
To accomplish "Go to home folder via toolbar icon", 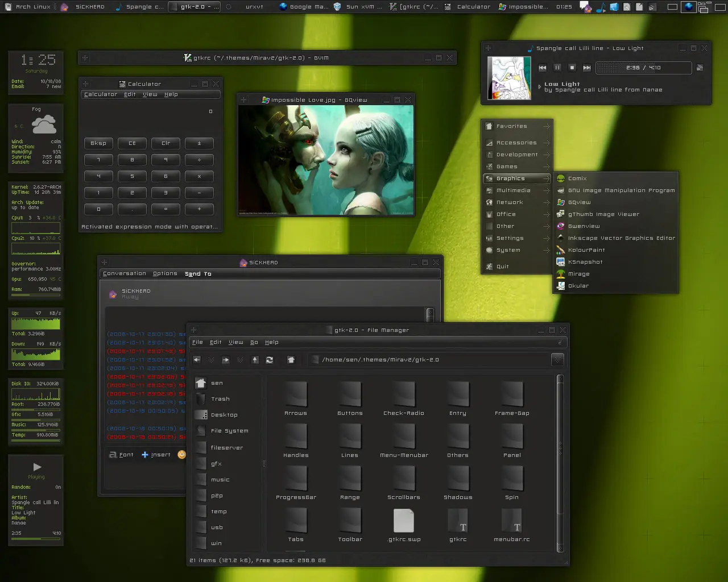I will pos(291,360).
